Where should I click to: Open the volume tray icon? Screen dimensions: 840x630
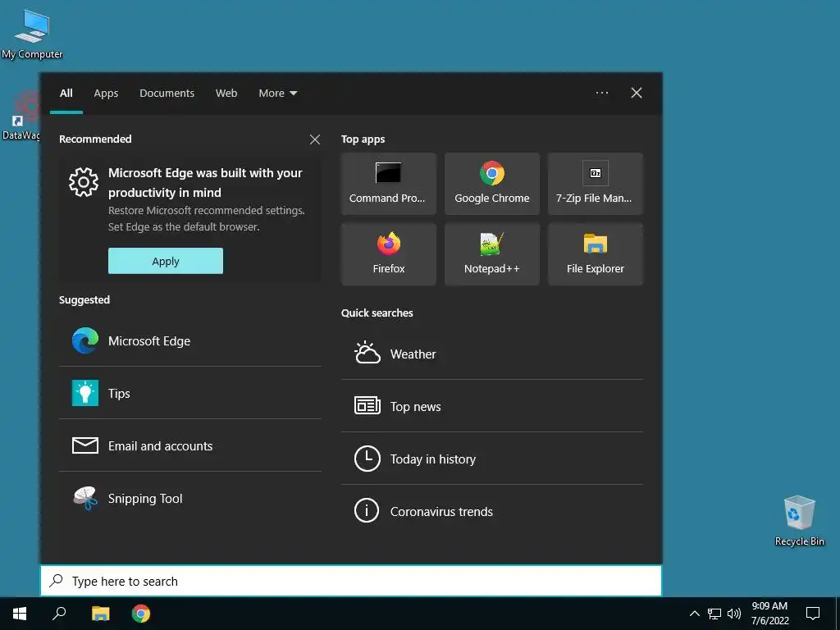[x=733, y=614]
